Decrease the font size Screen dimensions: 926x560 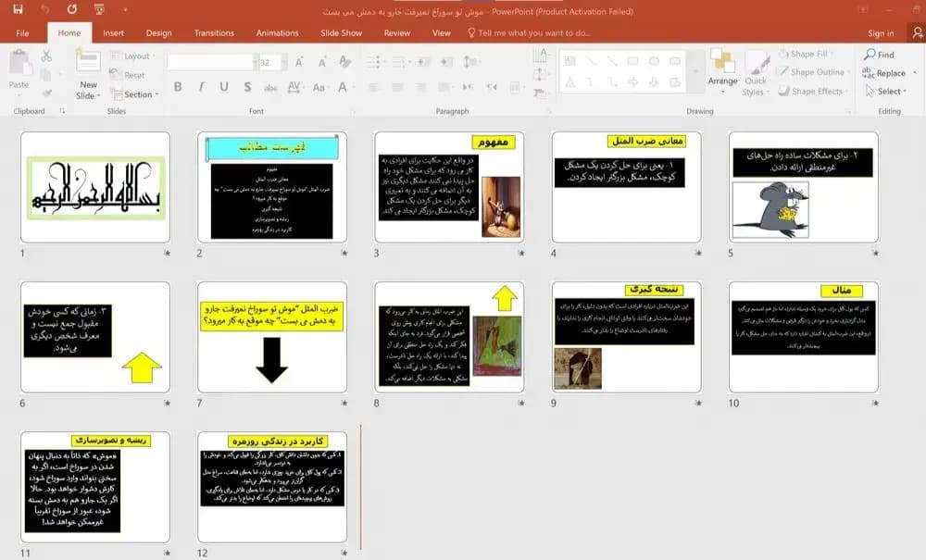(x=322, y=62)
